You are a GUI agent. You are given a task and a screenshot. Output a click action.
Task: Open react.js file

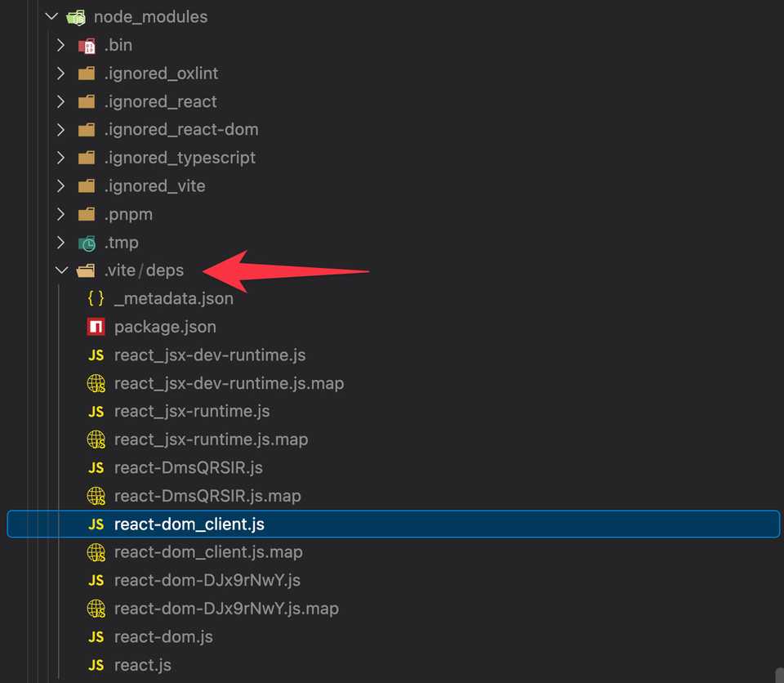(143, 665)
